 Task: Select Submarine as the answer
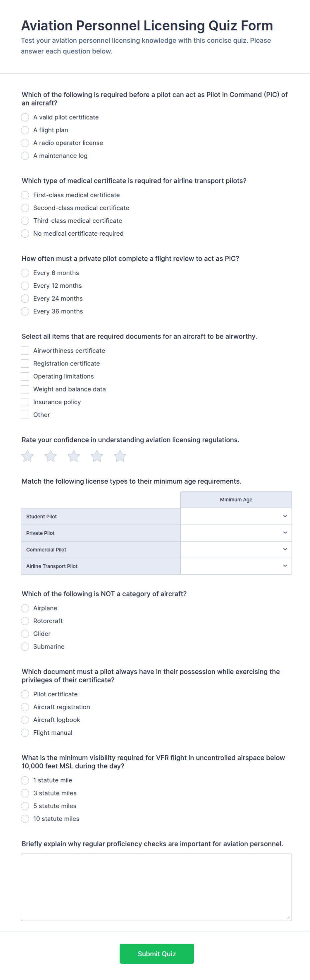25,647
